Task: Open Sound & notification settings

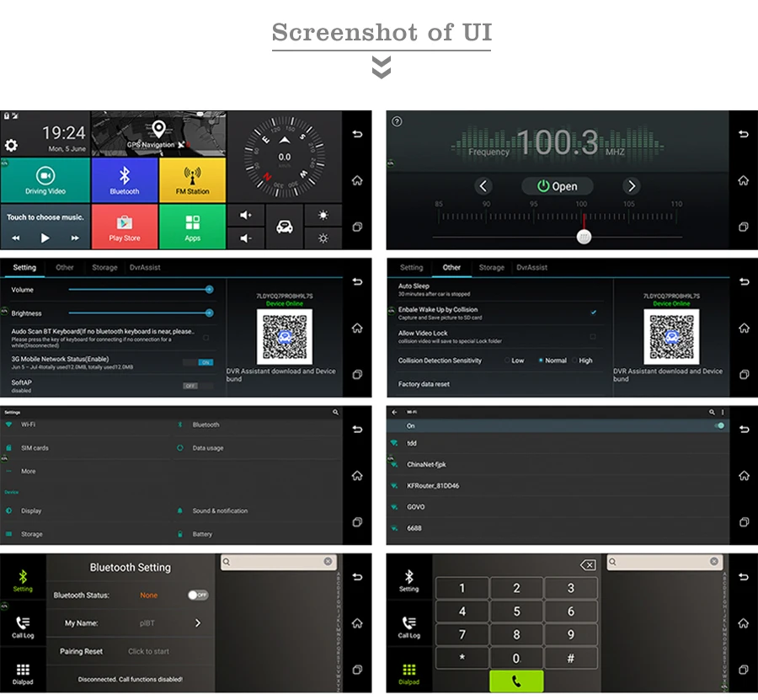Action: point(258,510)
